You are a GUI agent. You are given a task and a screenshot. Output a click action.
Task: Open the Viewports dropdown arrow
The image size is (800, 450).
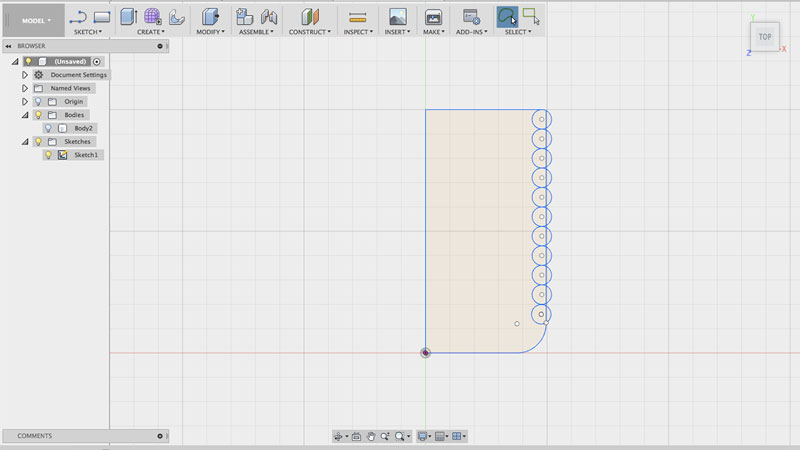point(464,436)
